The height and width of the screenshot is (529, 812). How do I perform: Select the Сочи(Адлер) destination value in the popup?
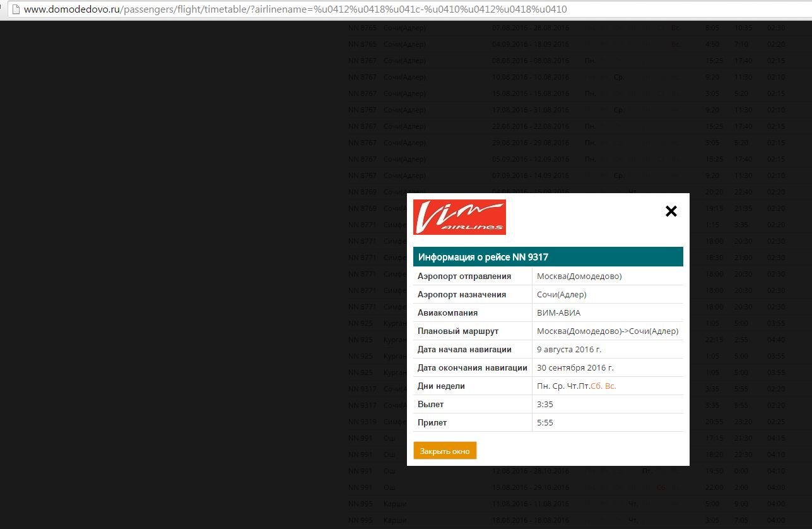[x=562, y=295]
